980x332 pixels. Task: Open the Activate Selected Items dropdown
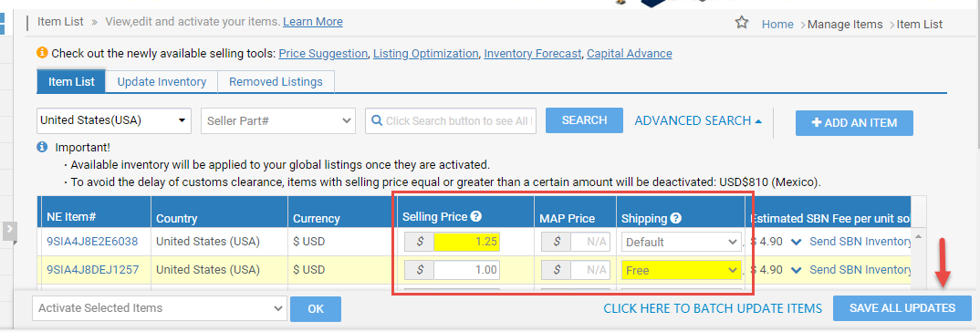[x=160, y=308]
